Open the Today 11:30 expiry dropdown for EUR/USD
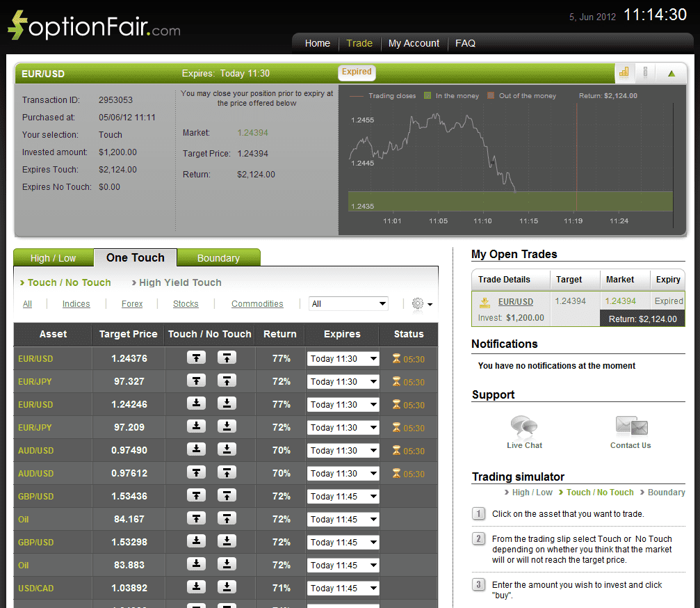Viewport: 700px width, 608px height. coord(342,358)
